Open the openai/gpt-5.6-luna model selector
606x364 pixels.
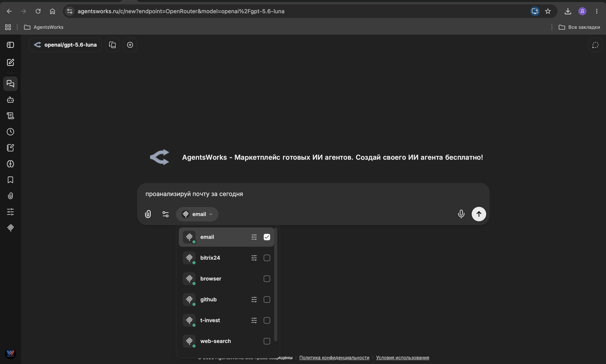click(65, 45)
